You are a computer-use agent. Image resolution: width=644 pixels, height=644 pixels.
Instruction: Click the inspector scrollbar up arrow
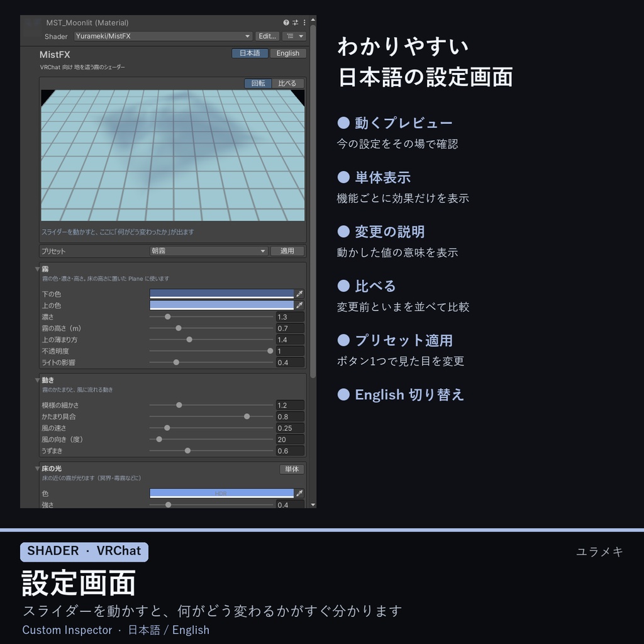click(x=313, y=19)
